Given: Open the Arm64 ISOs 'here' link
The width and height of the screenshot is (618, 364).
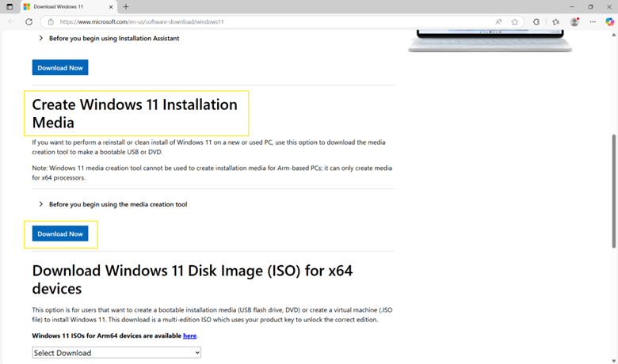Looking at the screenshot, I should click(x=189, y=336).
